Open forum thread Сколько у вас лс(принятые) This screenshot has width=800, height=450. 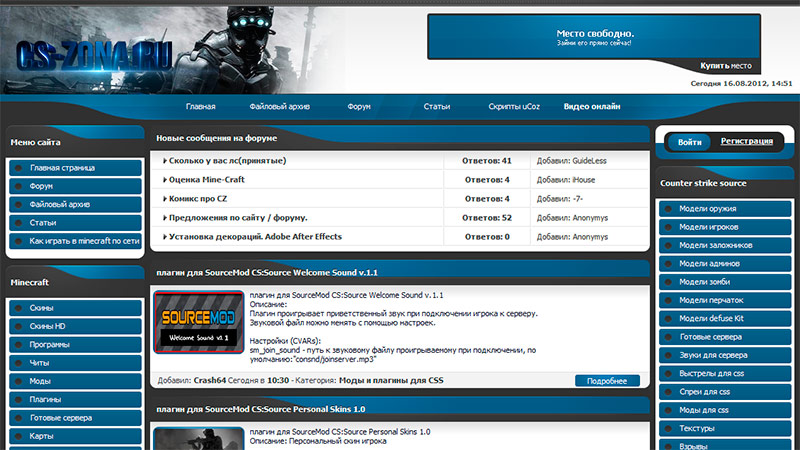(228, 161)
